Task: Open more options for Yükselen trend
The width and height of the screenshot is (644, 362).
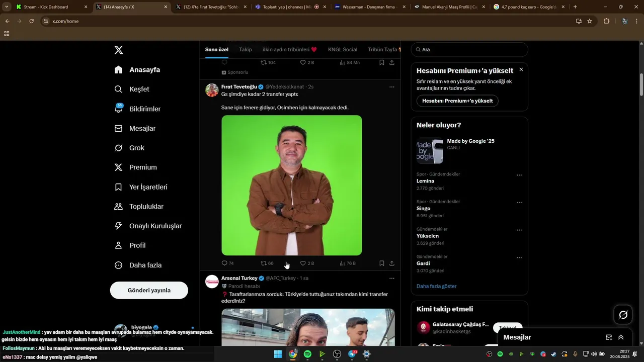Action: coord(519,230)
